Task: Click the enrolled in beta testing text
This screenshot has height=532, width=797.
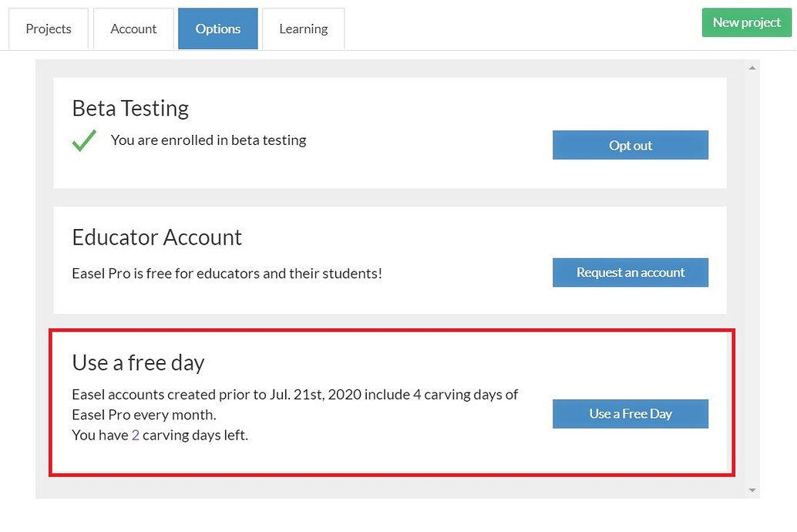Action: 208,140
